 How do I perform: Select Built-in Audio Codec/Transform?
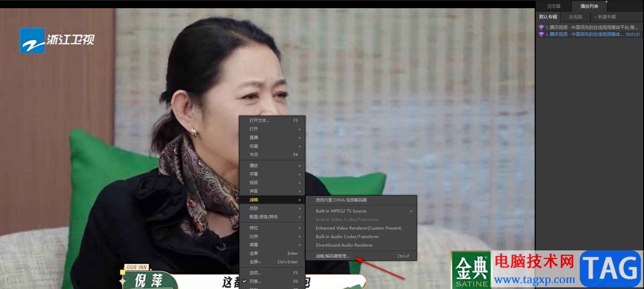[x=361, y=237]
